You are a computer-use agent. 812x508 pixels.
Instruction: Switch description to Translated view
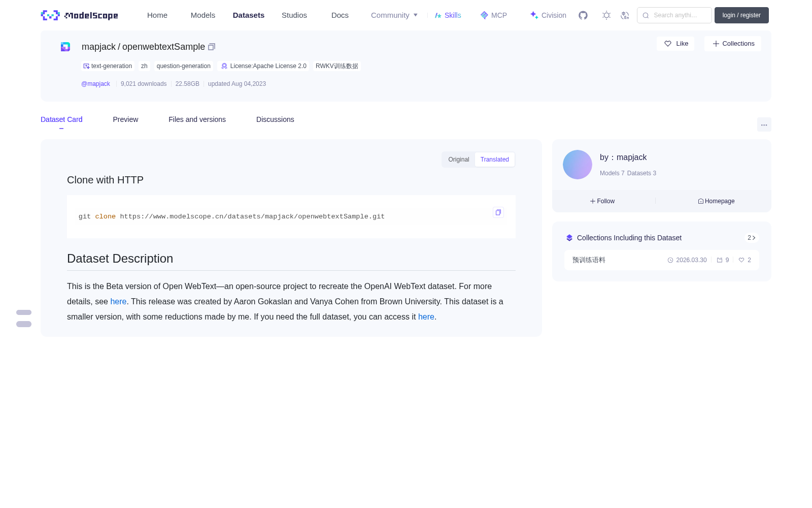[495, 160]
